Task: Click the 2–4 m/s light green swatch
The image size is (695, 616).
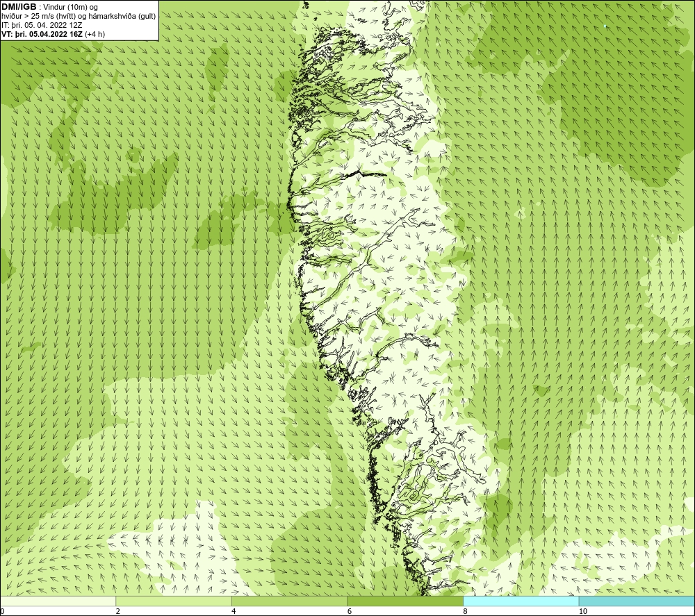Action: pos(174,601)
